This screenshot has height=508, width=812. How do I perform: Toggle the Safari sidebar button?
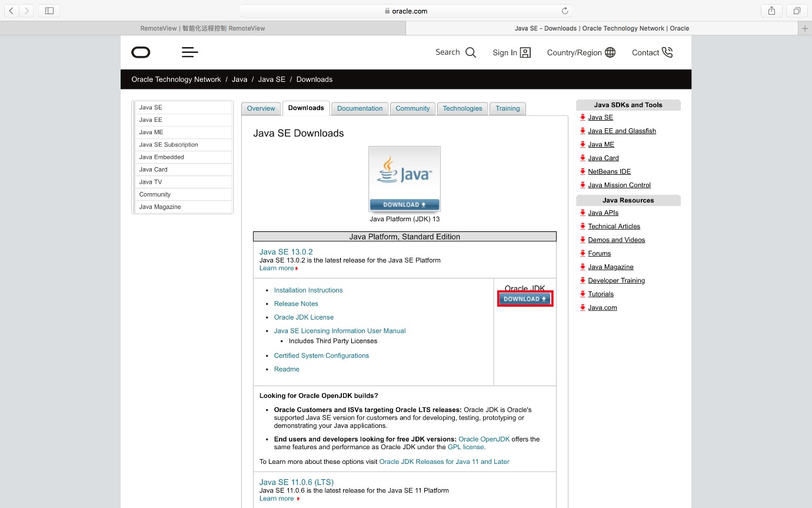pyautogui.click(x=49, y=11)
